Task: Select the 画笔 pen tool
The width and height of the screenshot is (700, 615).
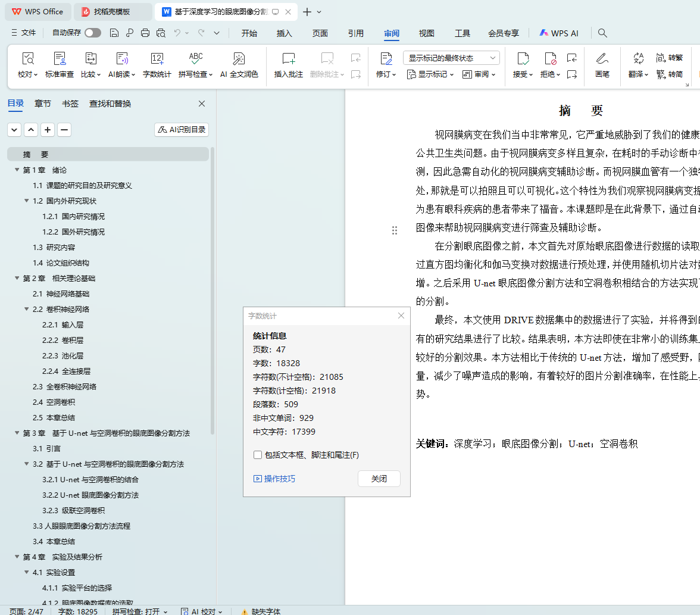Action: click(x=602, y=58)
